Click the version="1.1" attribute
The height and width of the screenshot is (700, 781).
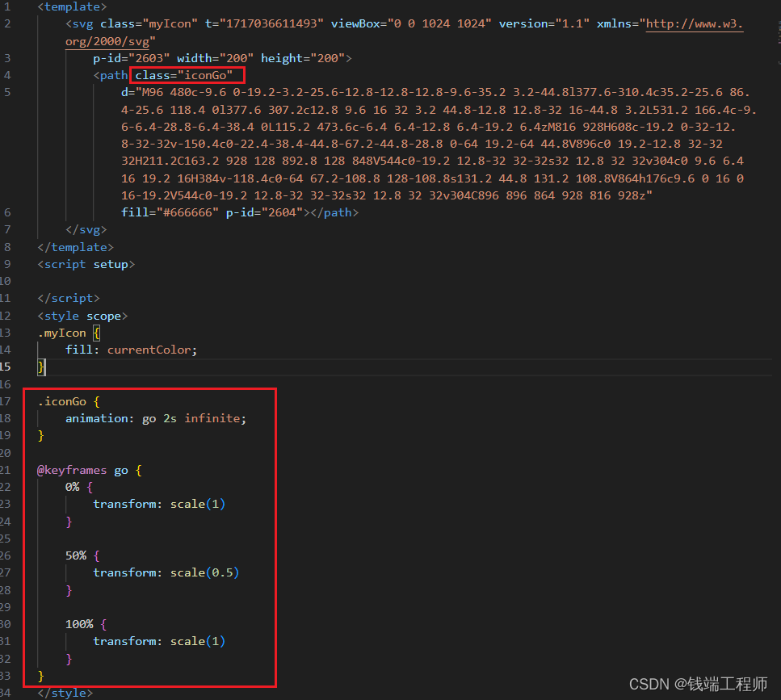pos(544,24)
